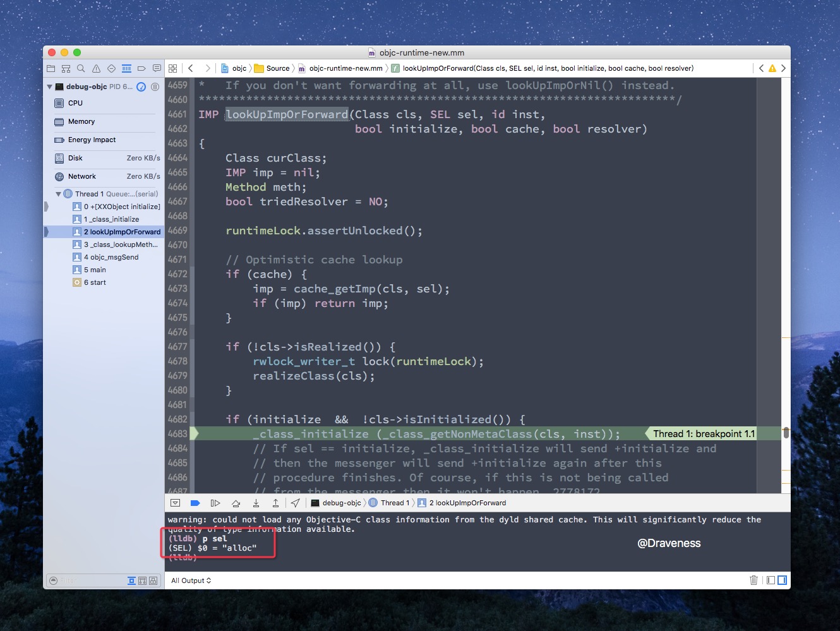
Task: Open the objc project breadcrumb
Action: tap(234, 68)
